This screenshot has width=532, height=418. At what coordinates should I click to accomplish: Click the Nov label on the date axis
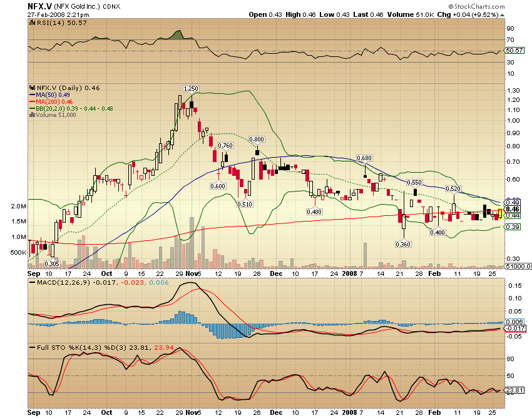192,274
